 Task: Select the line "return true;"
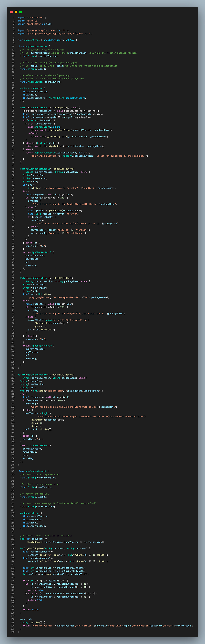pyautogui.click(x=36, y=600)
